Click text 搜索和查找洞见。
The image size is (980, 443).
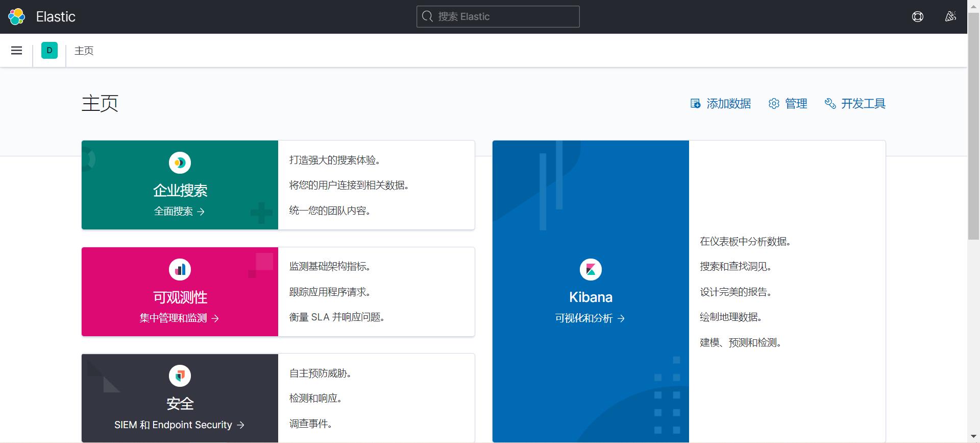click(x=736, y=267)
